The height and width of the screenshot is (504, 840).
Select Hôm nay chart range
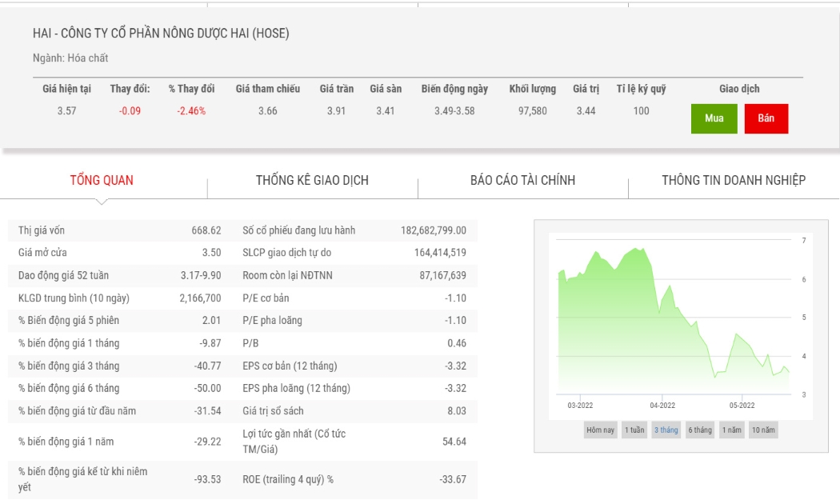pos(600,430)
